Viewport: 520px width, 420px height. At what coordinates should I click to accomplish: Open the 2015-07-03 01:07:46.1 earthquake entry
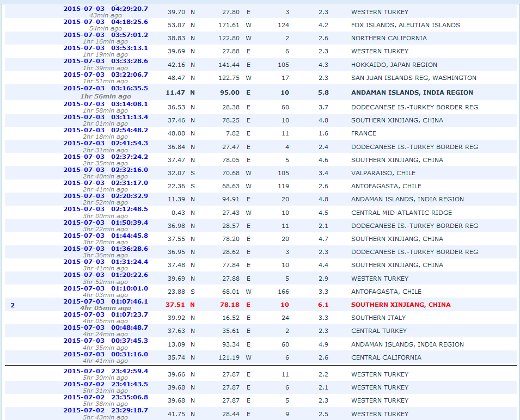(106, 302)
